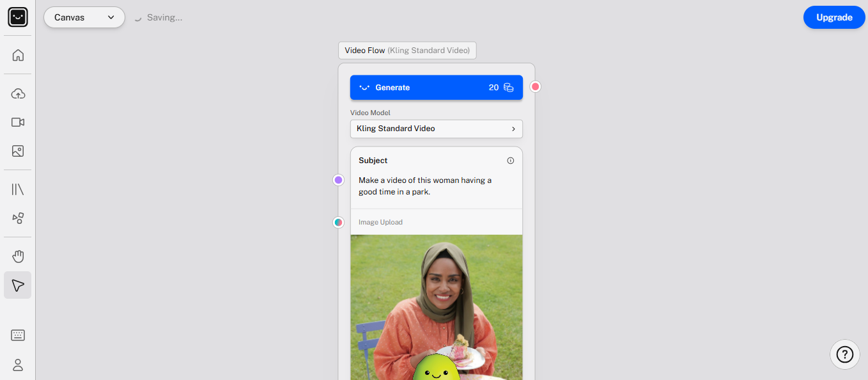Click the "Image Upload" label
Image resolution: width=868 pixels, height=380 pixels.
380,223
